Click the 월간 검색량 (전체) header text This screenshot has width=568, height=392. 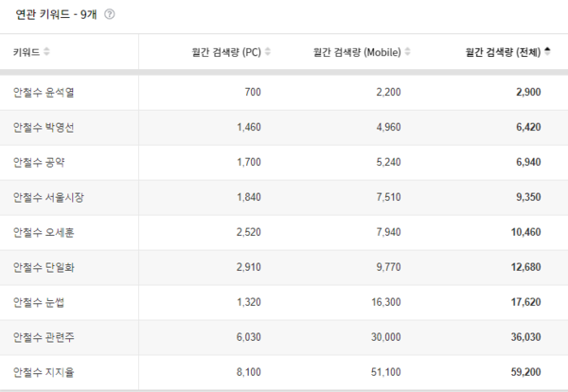click(x=504, y=52)
